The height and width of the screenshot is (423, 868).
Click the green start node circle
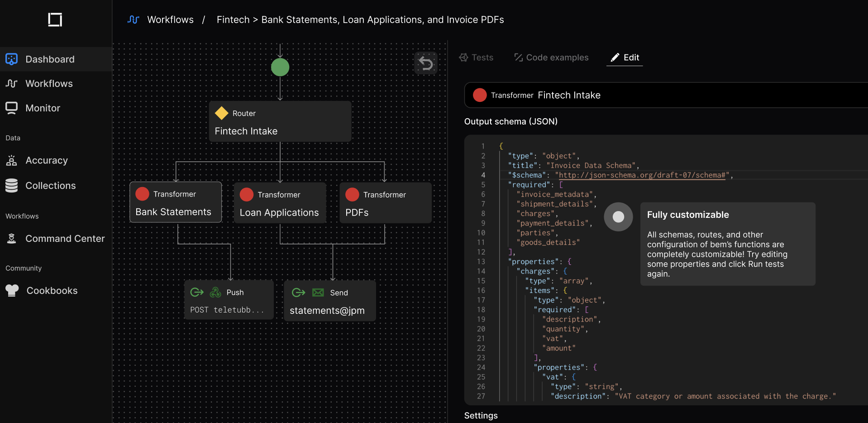280,67
